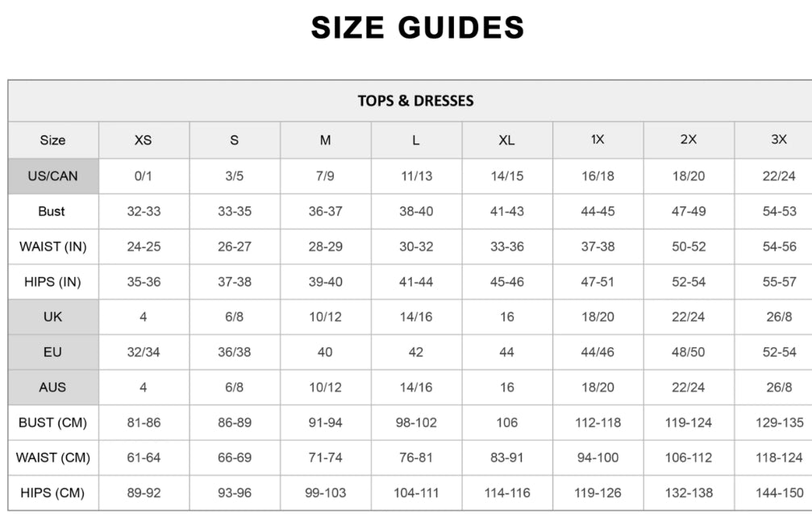Click the TOPS & DRESSES table title
This screenshot has height=514, width=812.
415,101
